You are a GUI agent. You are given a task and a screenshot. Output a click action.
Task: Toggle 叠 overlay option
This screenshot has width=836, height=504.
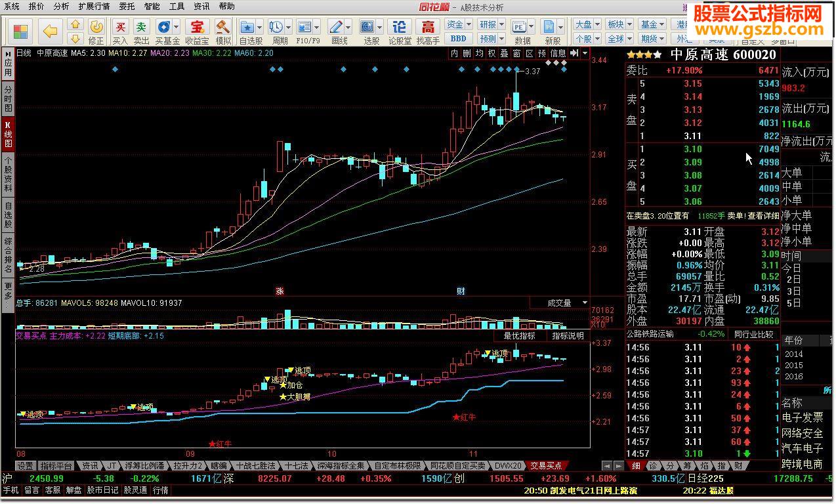pos(505,53)
